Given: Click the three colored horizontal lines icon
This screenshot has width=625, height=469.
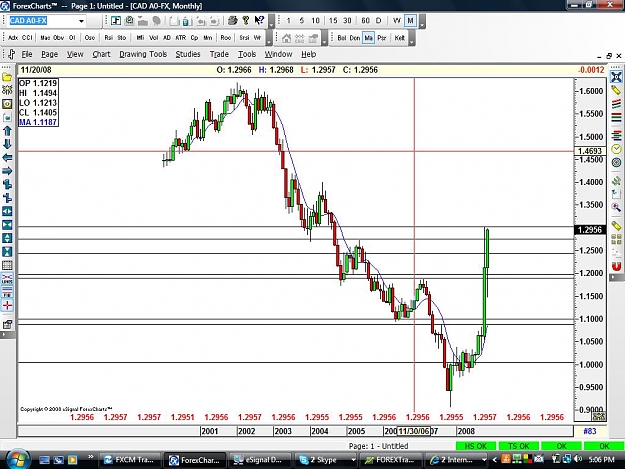Looking at the screenshot, I should pos(616,118).
